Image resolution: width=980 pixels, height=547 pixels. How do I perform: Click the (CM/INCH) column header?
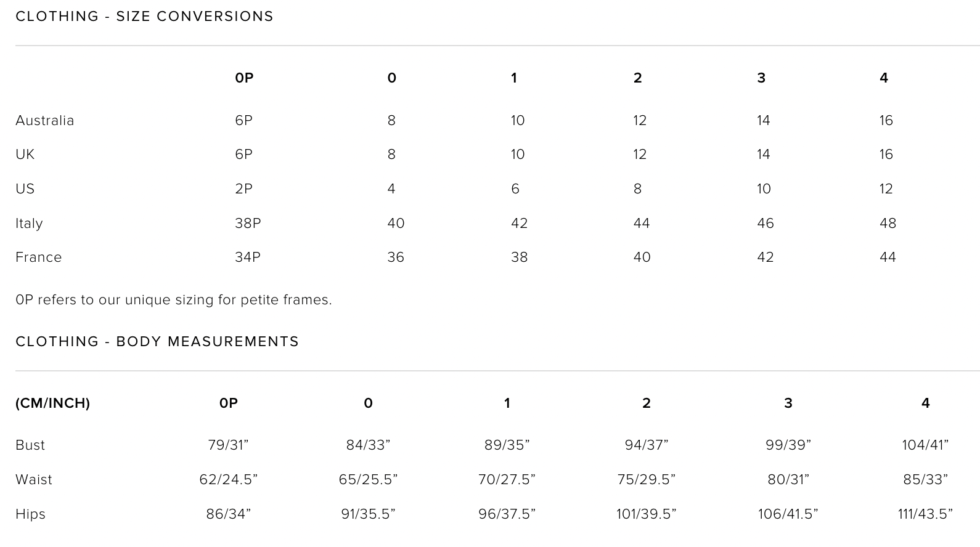pos(53,403)
